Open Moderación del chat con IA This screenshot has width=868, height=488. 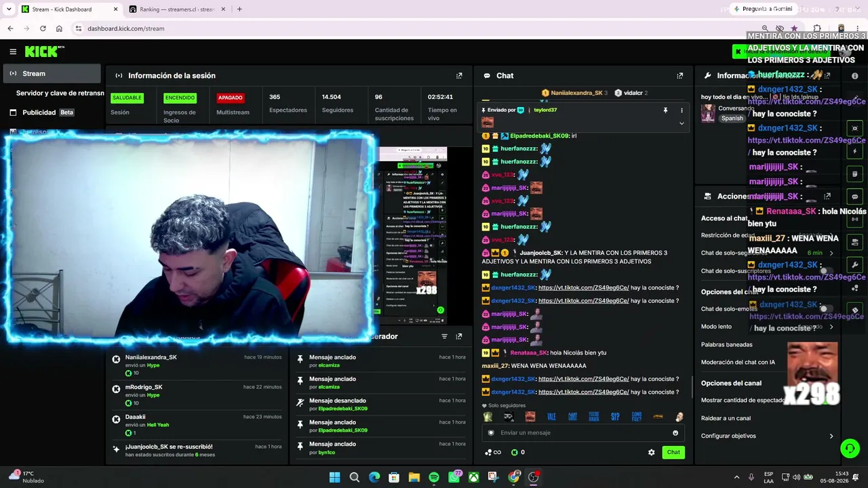(738, 362)
